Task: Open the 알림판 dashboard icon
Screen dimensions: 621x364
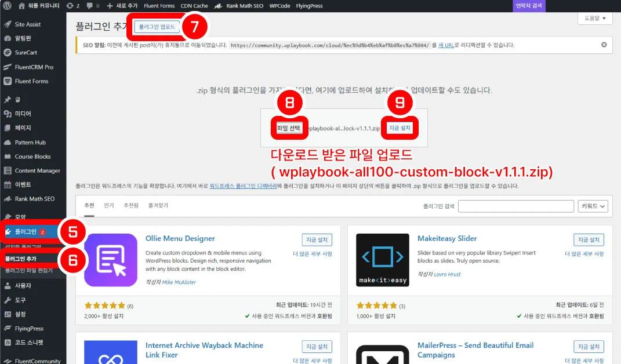Action: click(8, 38)
